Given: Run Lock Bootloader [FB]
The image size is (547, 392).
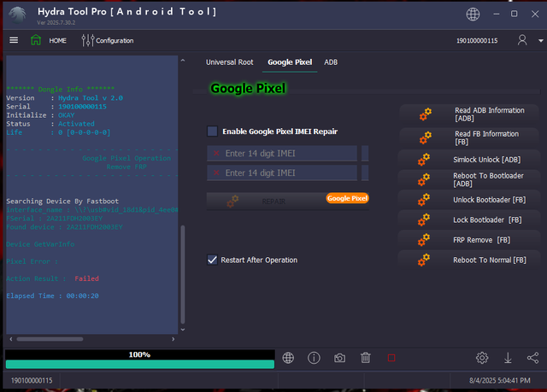Looking at the screenshot, I should coord(469,219).
